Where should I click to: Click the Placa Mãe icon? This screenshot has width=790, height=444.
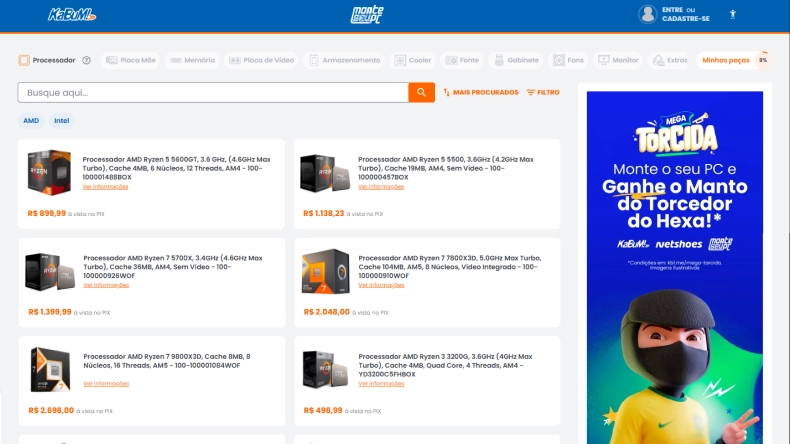tap(112, 60)
